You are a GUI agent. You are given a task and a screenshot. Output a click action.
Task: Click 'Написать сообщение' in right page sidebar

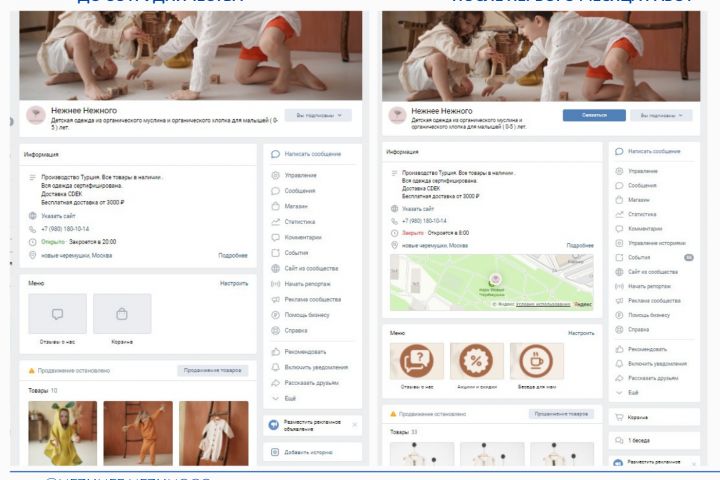pyautogui.click(x=654, y=152)
